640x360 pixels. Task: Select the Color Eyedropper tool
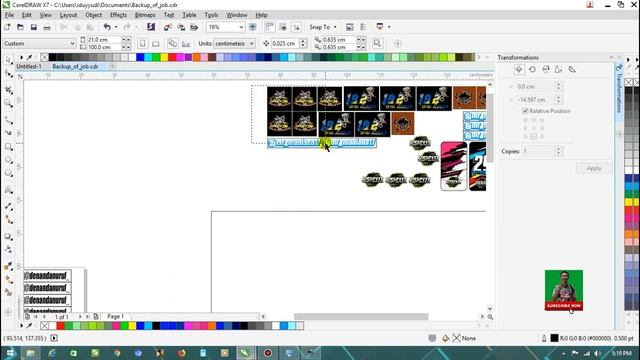coord(8,267)
